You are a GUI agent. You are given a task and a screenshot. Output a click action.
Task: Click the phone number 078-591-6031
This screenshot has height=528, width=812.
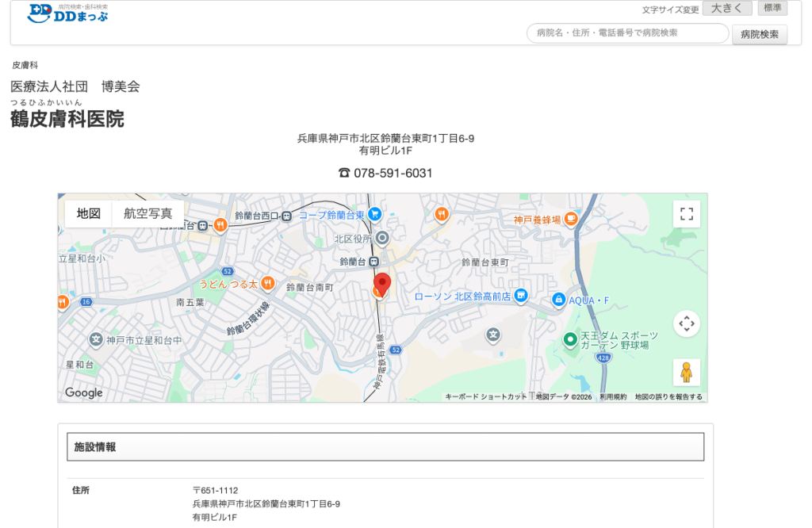(393, 173)
